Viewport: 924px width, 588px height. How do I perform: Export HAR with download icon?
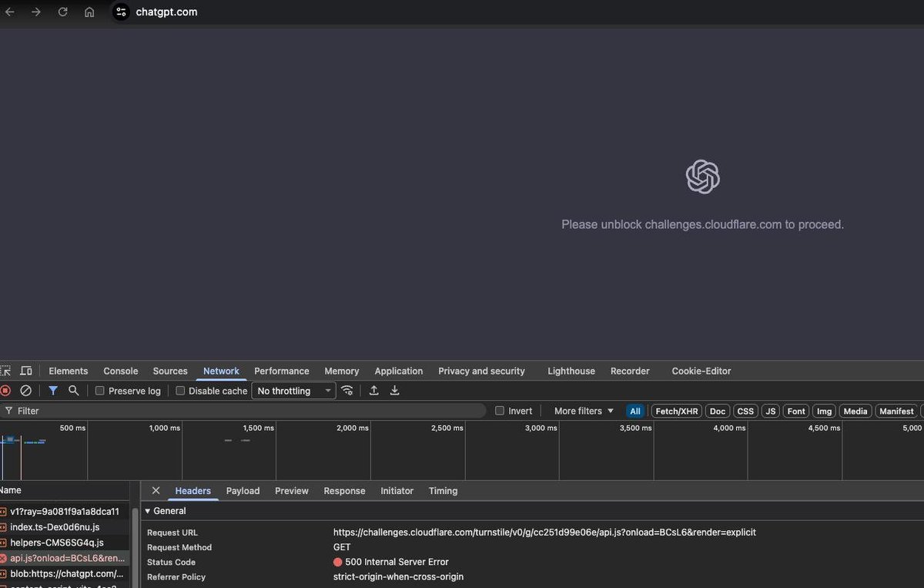click(x=394, y=391)
